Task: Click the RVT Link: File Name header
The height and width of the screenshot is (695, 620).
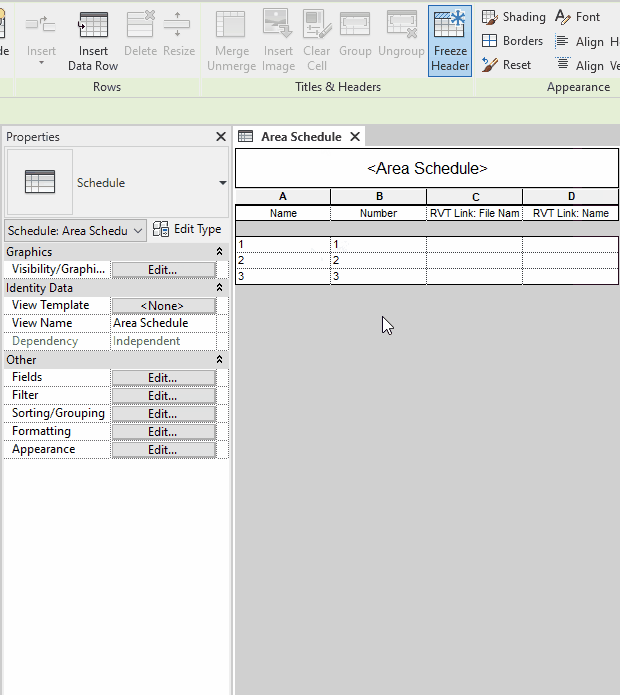Action: coord(475,213)
